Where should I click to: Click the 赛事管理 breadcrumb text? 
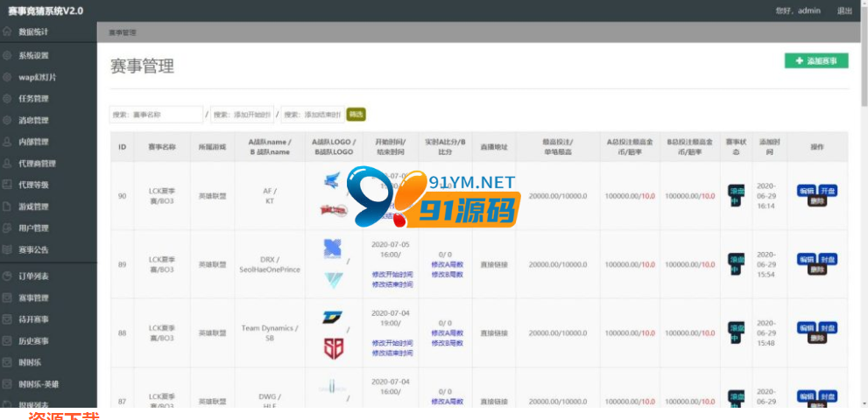tap(122, 32)
